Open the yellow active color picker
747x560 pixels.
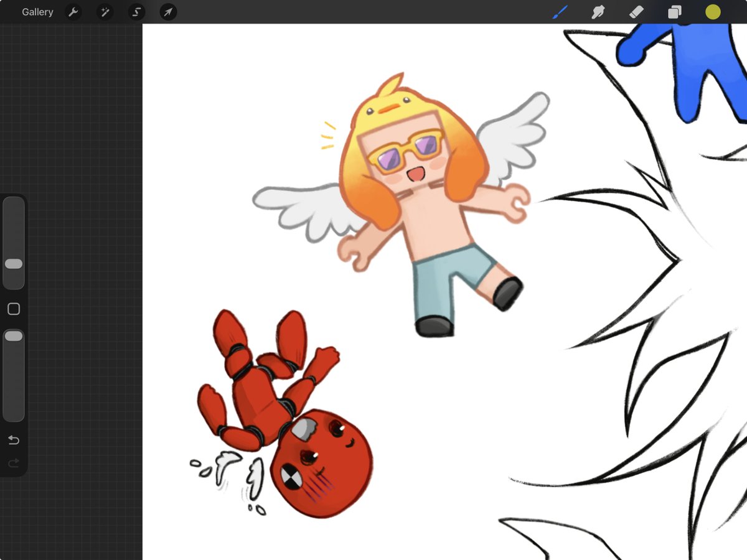click(x=713, y=12)
